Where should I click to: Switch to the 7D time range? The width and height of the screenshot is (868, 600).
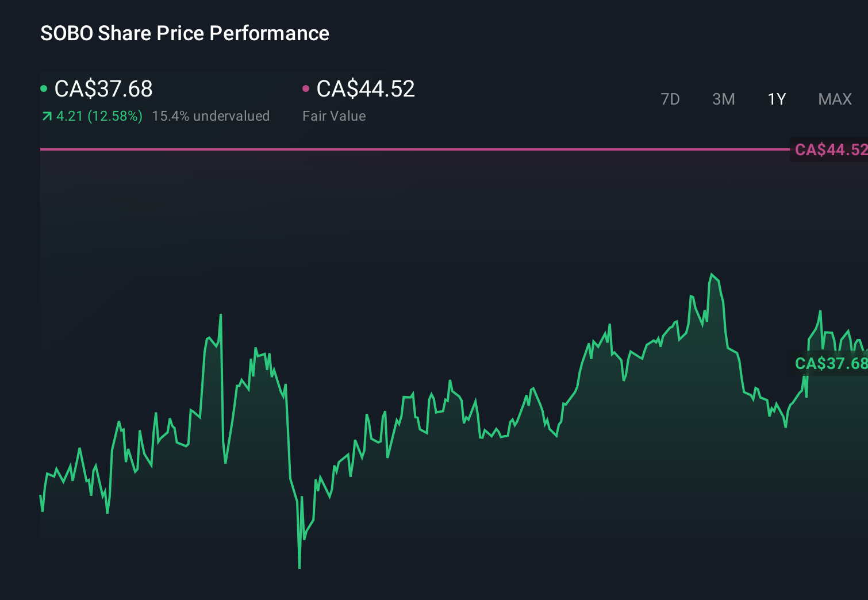click(x=670, y=99)
